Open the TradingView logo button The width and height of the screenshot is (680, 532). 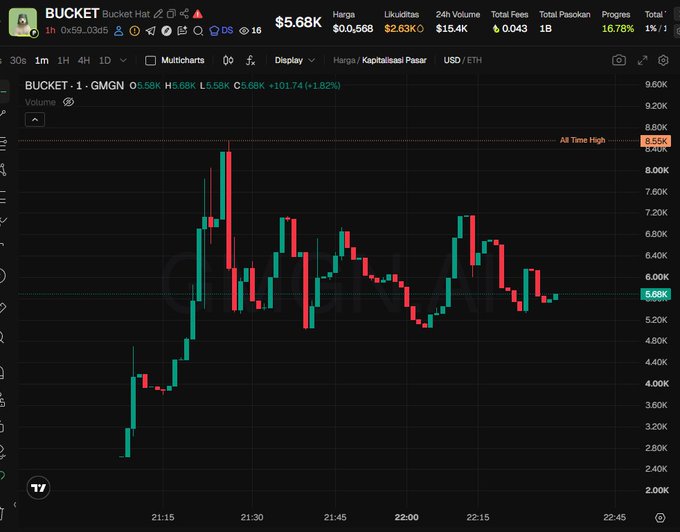coord(39,488)
